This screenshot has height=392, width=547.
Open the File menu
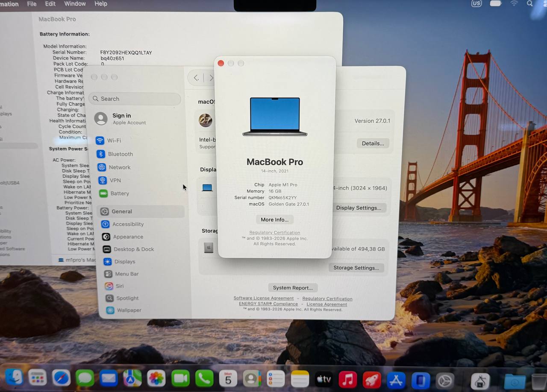[32, 3]
